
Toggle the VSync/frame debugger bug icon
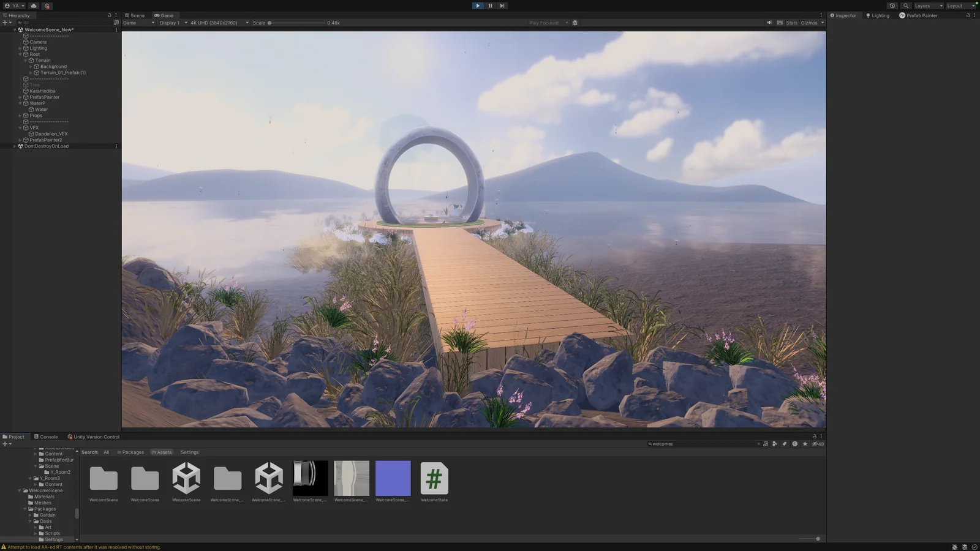575,23
